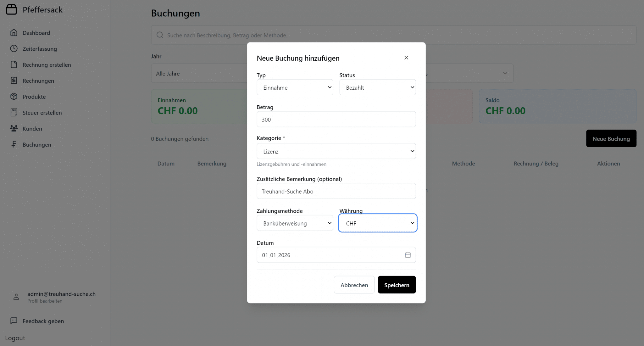Open the Typ dropdown showing Einnahme
644x346 pixels.
(295, 87)
